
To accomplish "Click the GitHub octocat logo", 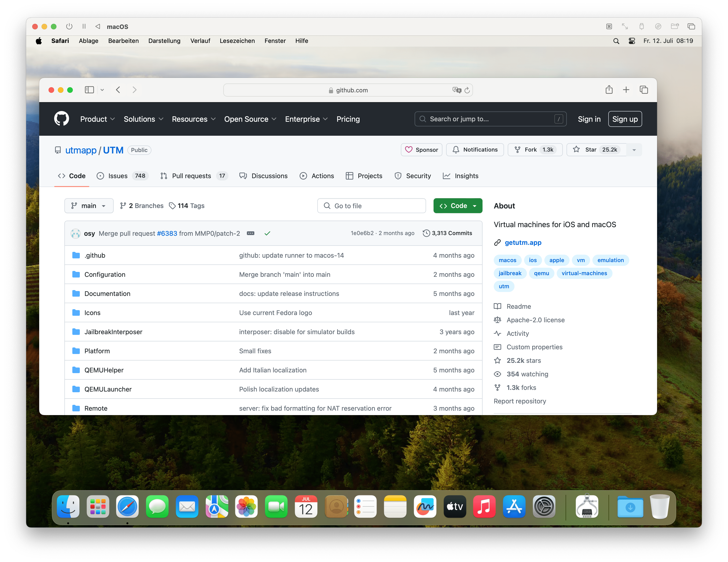I will [x=61, y=119].
